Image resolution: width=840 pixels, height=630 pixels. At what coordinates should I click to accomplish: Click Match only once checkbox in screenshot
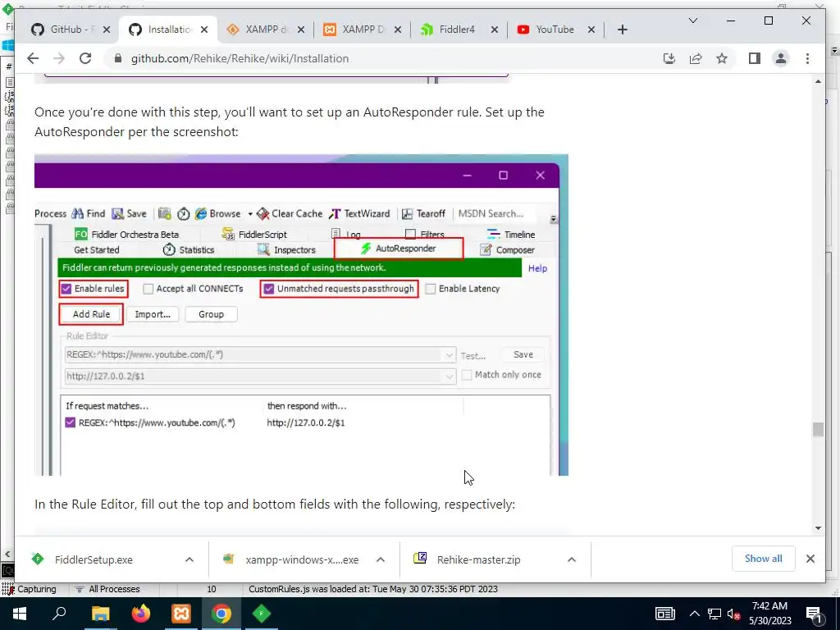pyautogui.click(x=467, y=375)
